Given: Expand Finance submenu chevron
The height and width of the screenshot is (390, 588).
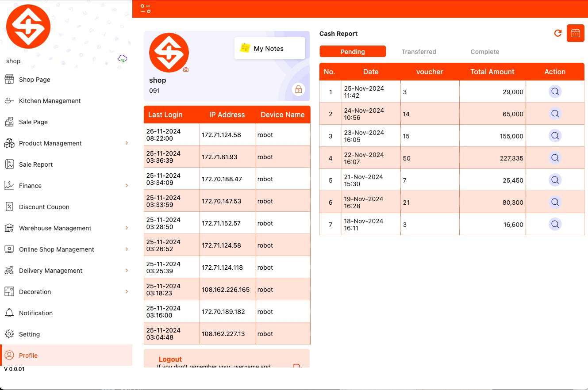Looking at the screenshot, I should [127, 185].
